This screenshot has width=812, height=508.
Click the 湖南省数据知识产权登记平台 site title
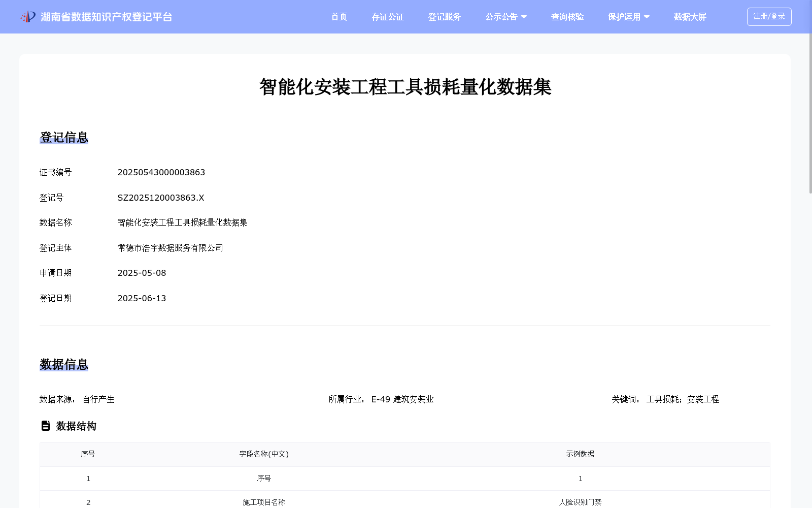[107, 17]
